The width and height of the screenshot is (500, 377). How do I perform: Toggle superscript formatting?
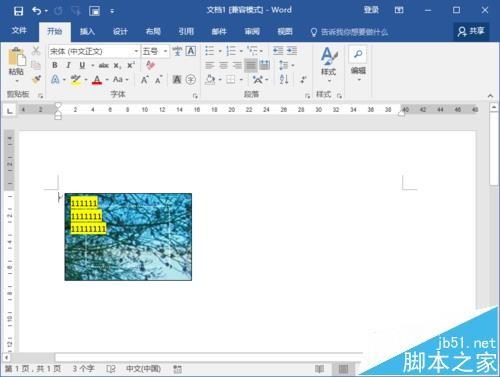pyautogui.click(x=131, y=65)
